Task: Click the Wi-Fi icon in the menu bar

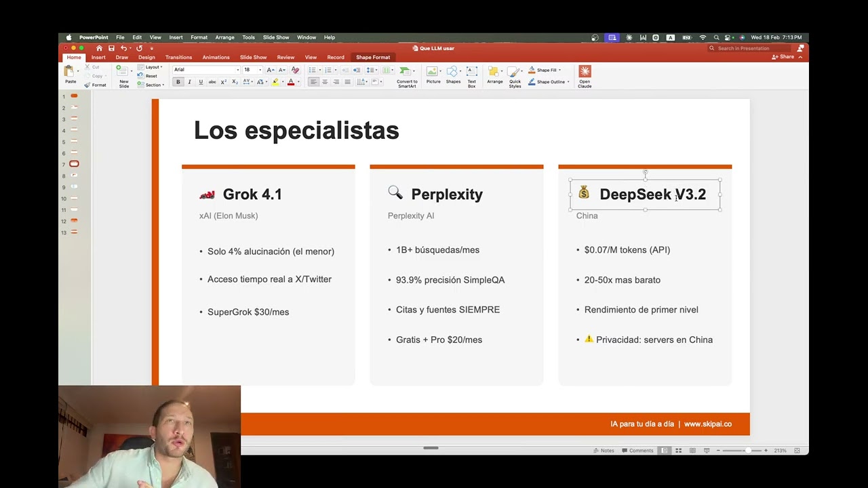Action: tap(703, 37)
